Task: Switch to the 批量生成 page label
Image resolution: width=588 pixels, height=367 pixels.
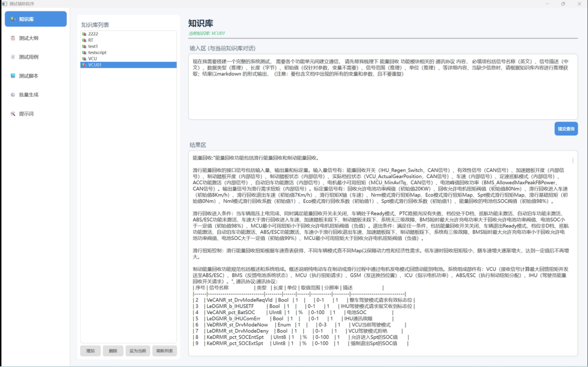Action: coord(29,95)
